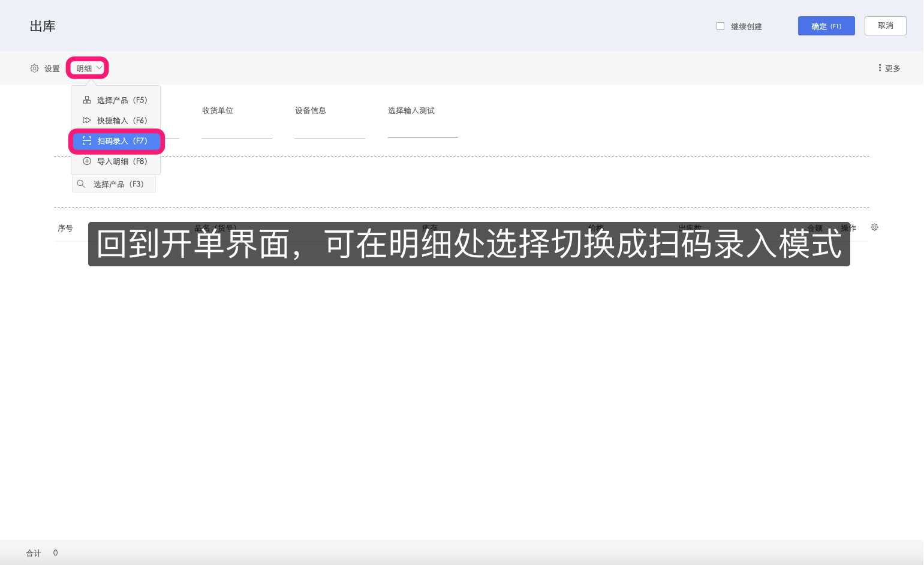Click the 设备信息 input field
Viewport: 924px width, 565px height.
[x=330, y=130]
